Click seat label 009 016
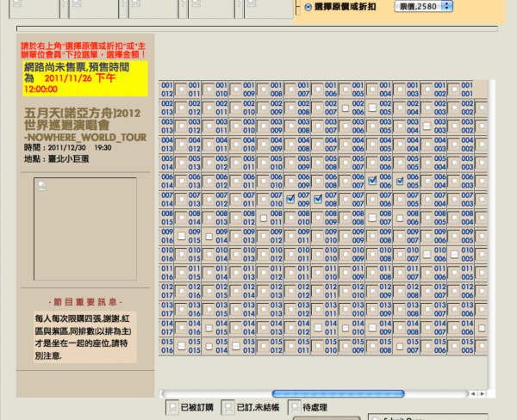The height and width of the screenshot is (420, 517). click(x=167, y=236)
